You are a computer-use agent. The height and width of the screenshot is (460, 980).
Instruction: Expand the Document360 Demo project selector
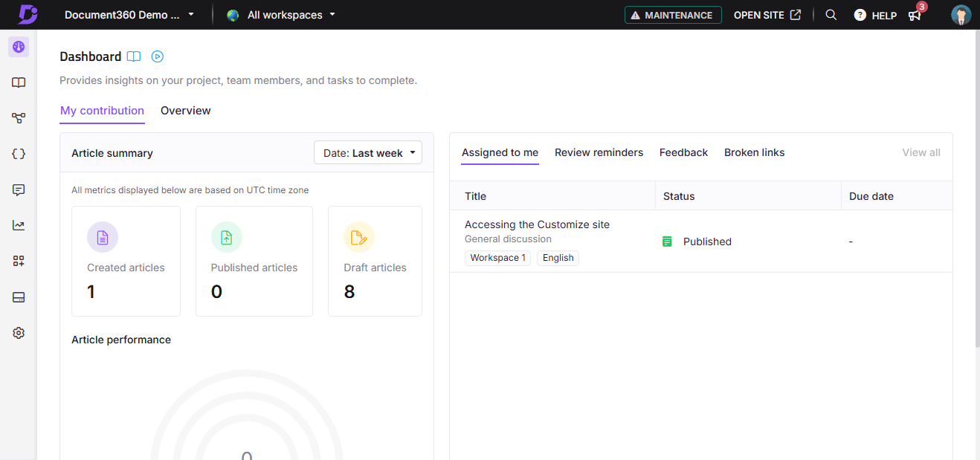126,14
